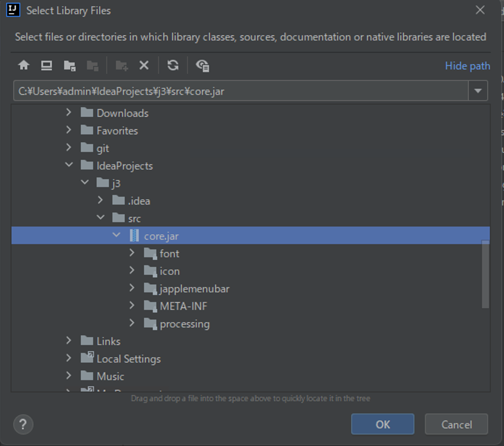Viewport: 504px width, 446px height.
Task: Expand the Downloads folder
Action: click(x=68, y=112)
